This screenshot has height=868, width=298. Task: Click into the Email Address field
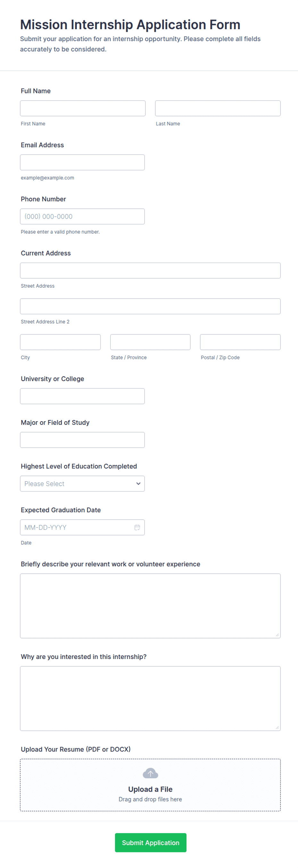82,163
